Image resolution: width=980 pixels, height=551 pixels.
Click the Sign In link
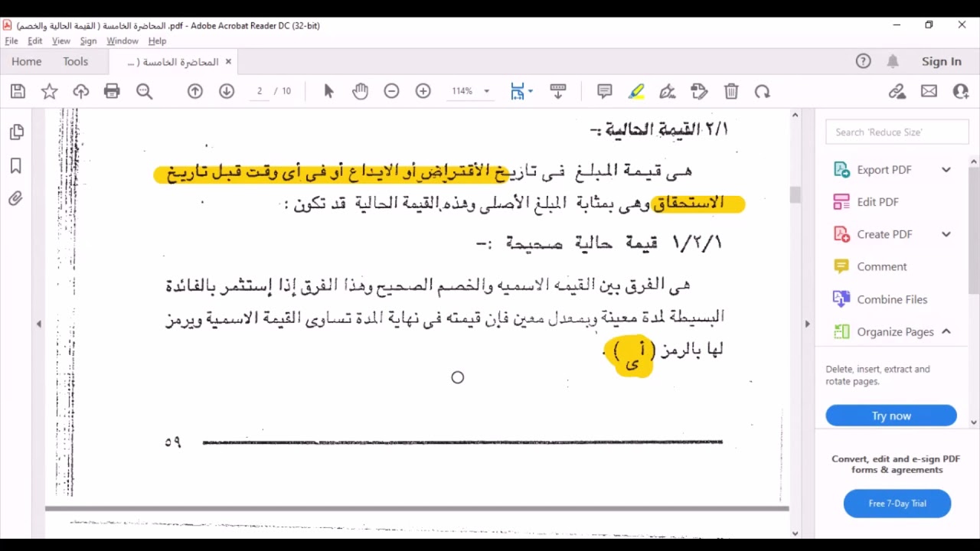click(941, 61)
